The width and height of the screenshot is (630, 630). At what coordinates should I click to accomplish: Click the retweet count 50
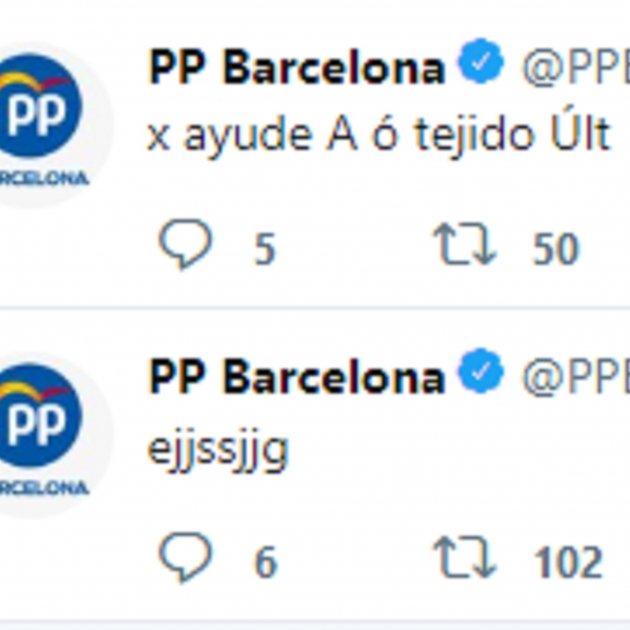click(x=556, y=249)
